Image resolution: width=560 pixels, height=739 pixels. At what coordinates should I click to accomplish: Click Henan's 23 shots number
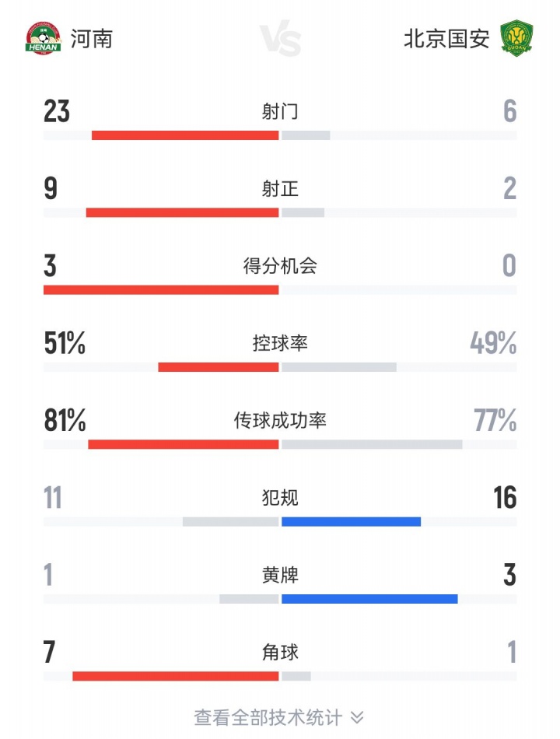click(x=58, y=112)
